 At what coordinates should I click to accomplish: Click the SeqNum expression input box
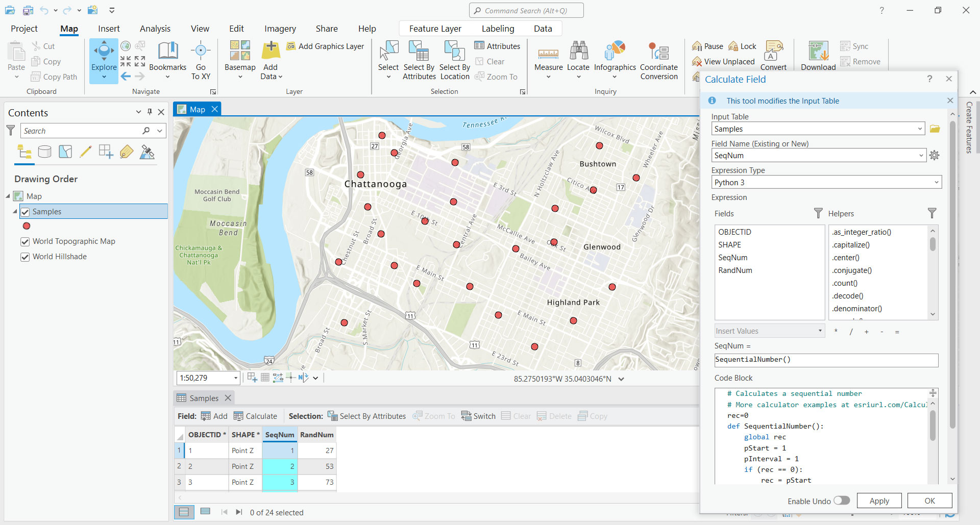click(825, 360)
